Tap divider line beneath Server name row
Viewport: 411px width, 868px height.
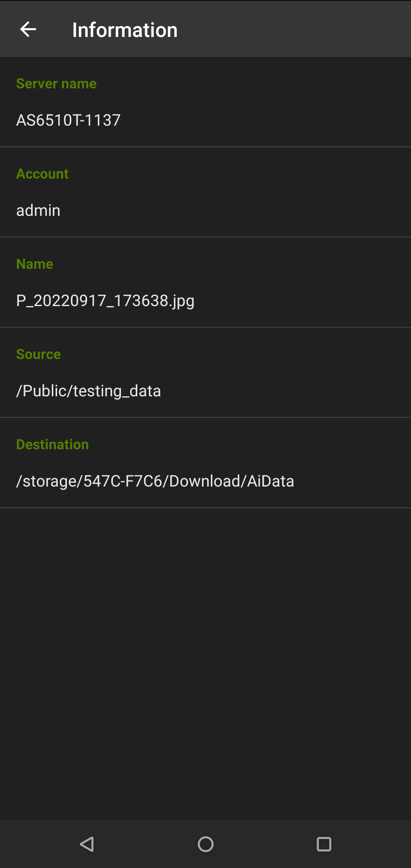205,147
